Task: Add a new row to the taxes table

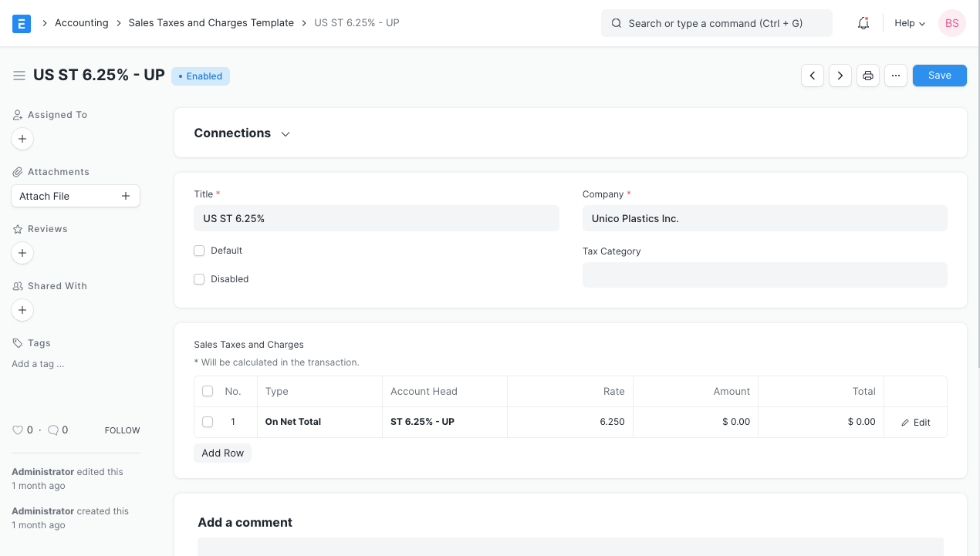Action: coord(222,453)
